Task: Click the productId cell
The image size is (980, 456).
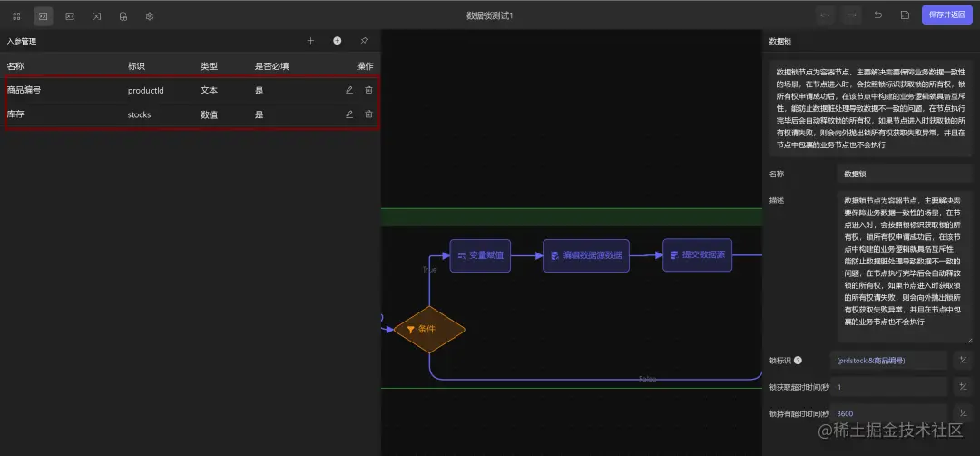Action: pos(145,90)
